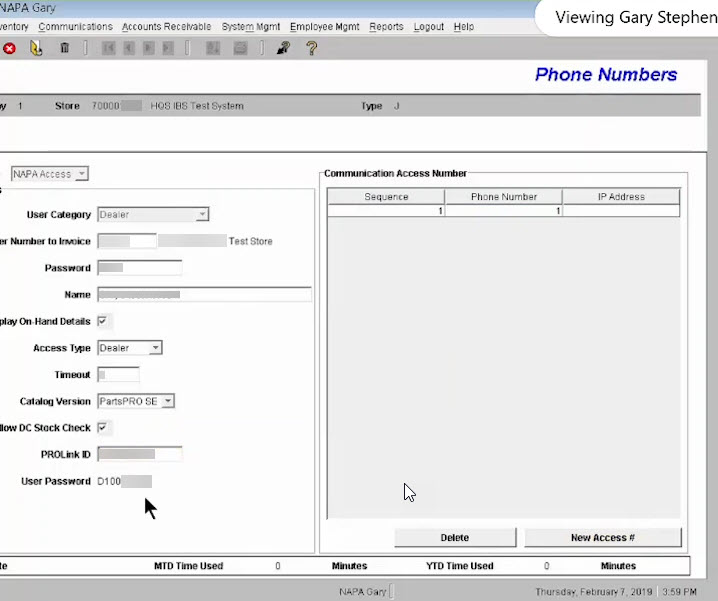The image size is (718, 601).
Task: Click the trash can delete icon
Action: pos(65,48)
